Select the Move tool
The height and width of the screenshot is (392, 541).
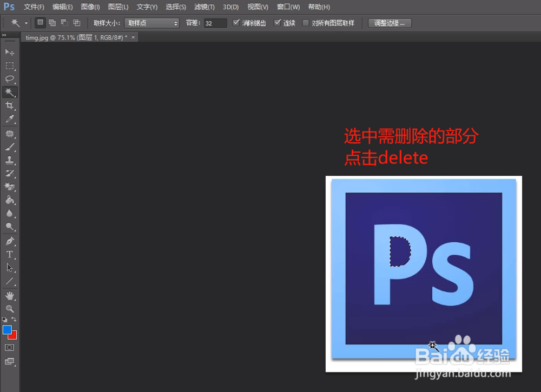click(x=9, y=52)
